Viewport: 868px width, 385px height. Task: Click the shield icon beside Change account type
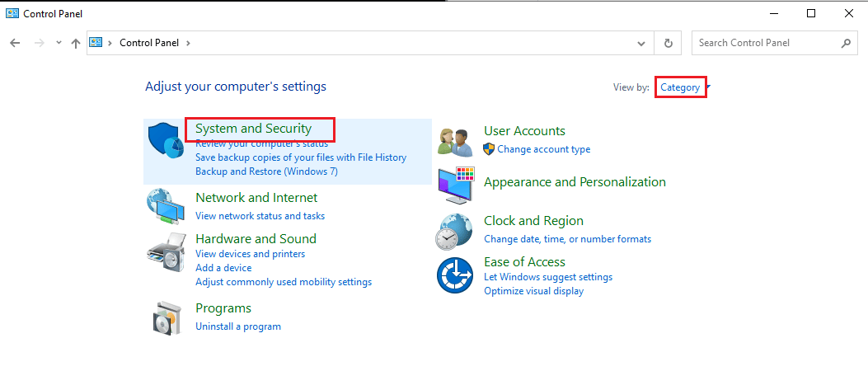pyautogui.click(x=489, y=148)
